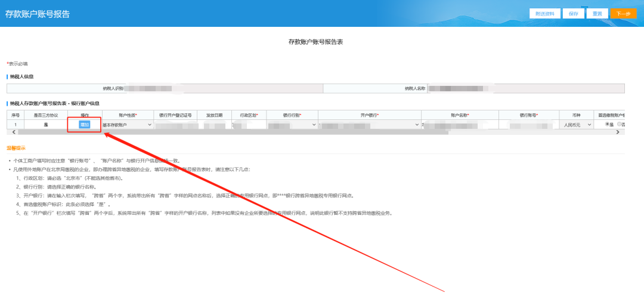This screenshot has width=644, height=305.
Task: Click the 是否三方协议 cell in row 1
Action: tap(46, 125)
